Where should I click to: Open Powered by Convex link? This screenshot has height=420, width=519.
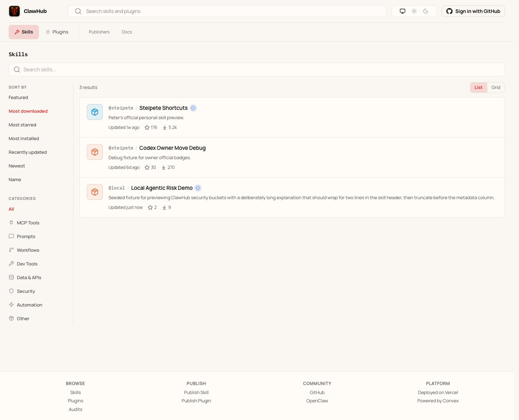point(438,401)
